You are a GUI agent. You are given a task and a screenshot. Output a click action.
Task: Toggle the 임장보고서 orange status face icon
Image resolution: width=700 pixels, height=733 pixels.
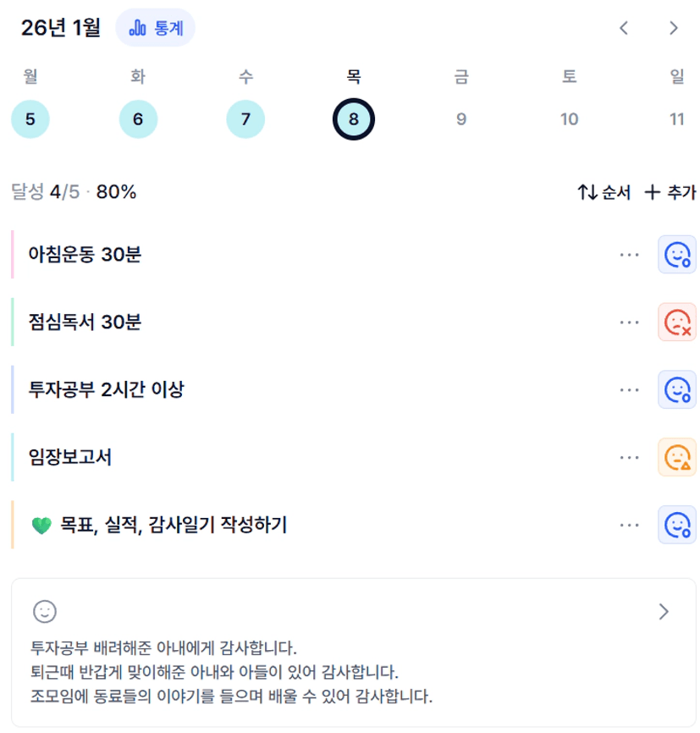[x=677, y=457]
